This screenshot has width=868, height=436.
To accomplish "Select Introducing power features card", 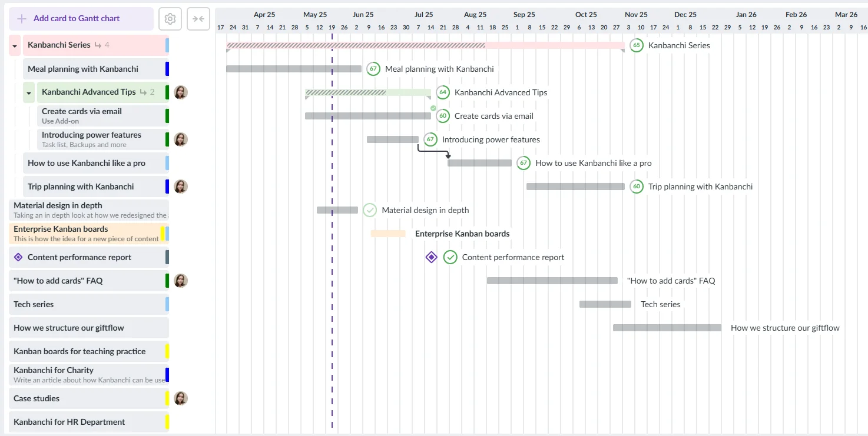I will click(103, 139).
